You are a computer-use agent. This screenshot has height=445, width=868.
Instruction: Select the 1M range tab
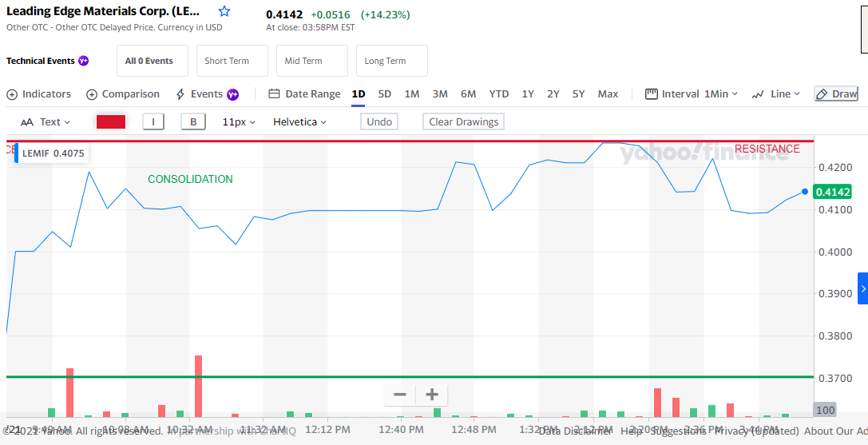[x=412, y=93]
